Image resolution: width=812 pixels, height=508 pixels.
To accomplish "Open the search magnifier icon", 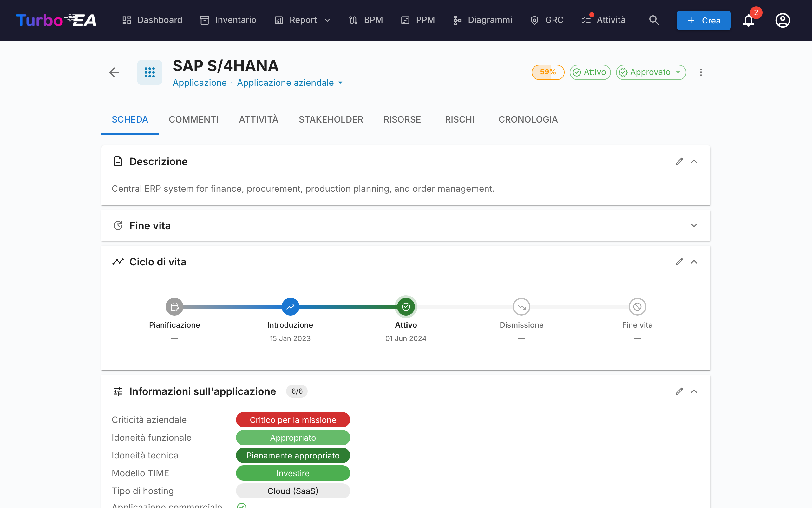I will point(654,20).
